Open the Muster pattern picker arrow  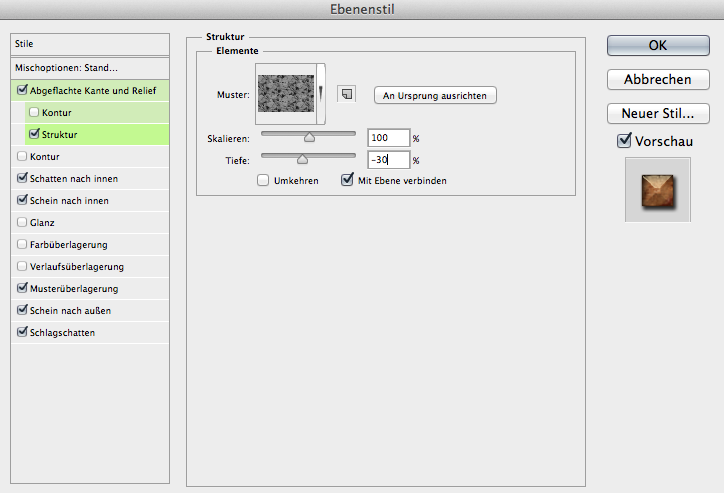coord(321,94)
